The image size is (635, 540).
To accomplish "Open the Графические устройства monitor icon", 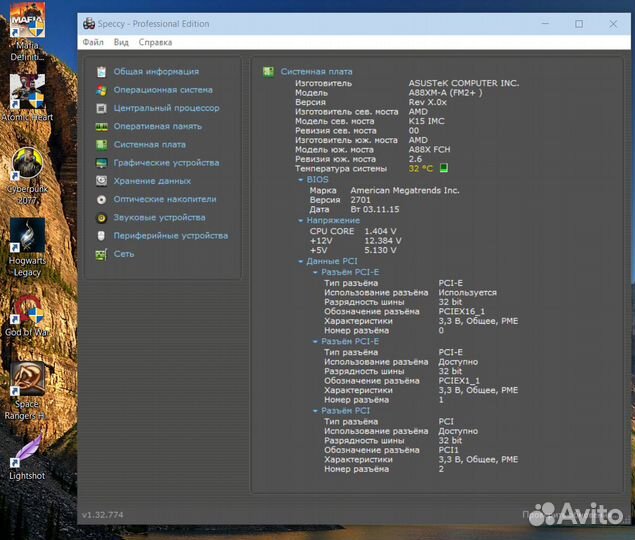I will coord(101,163).
